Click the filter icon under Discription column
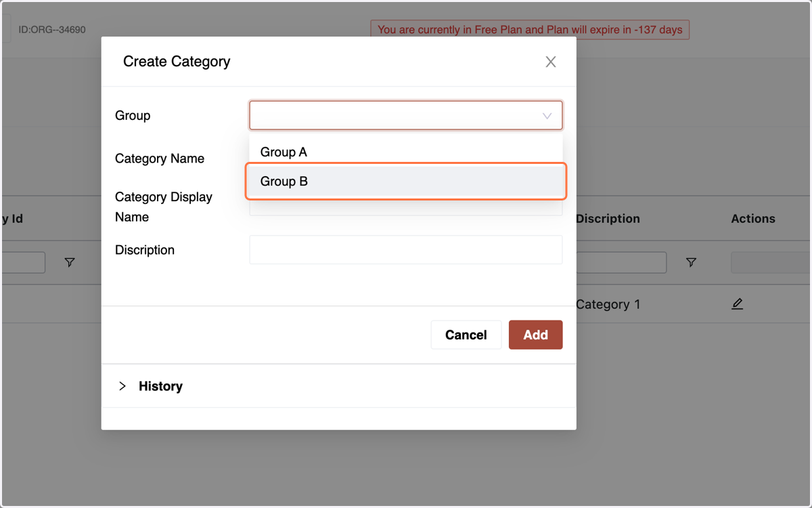This screenshot has width=812, height=508. click(x=691, y=262)
